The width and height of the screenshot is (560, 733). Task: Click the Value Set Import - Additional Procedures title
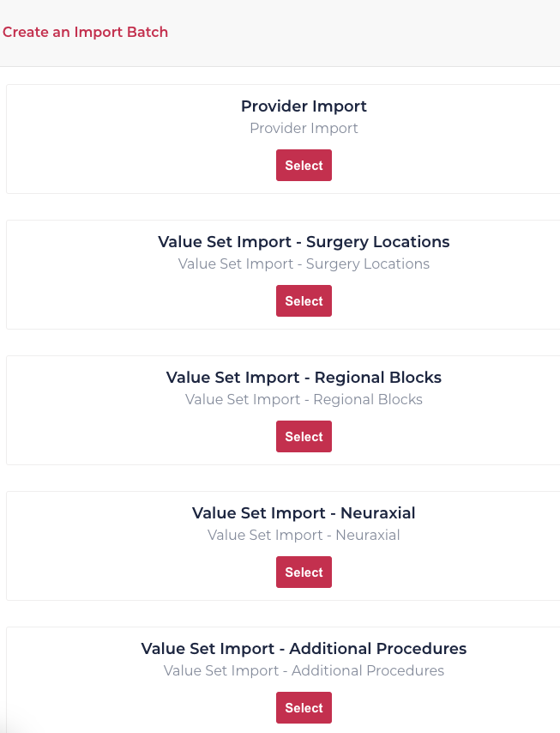[x=304, y=649]
